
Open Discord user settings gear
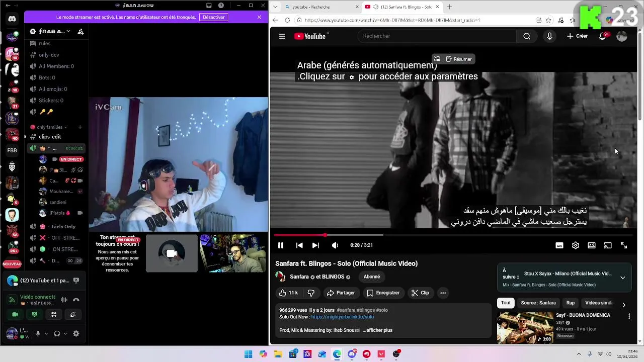tap(76, 333)
